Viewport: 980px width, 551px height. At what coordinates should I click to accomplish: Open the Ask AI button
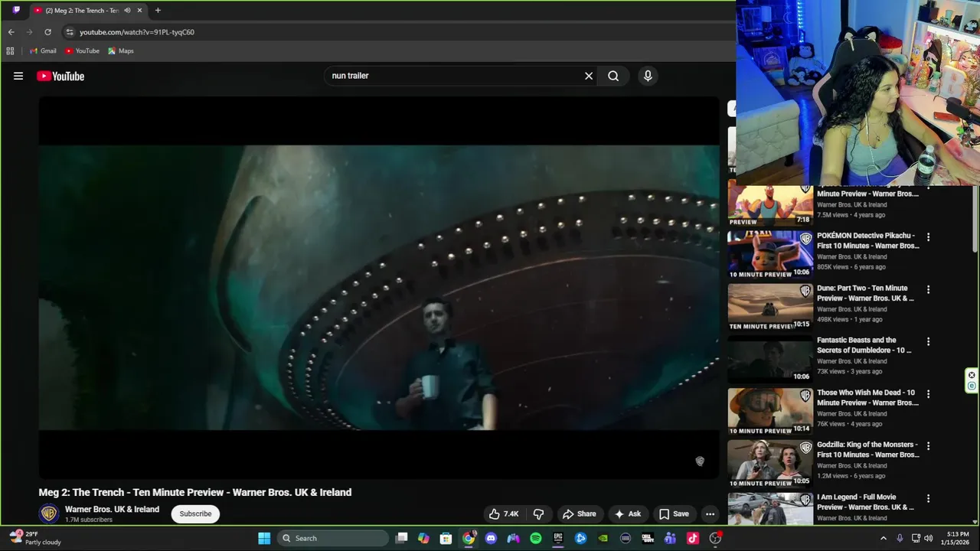coord(628,514)
